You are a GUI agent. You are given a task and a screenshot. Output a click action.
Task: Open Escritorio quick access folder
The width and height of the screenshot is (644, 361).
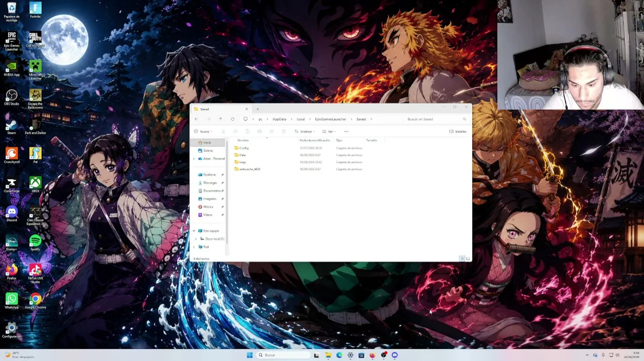click(x=209, y=174)
